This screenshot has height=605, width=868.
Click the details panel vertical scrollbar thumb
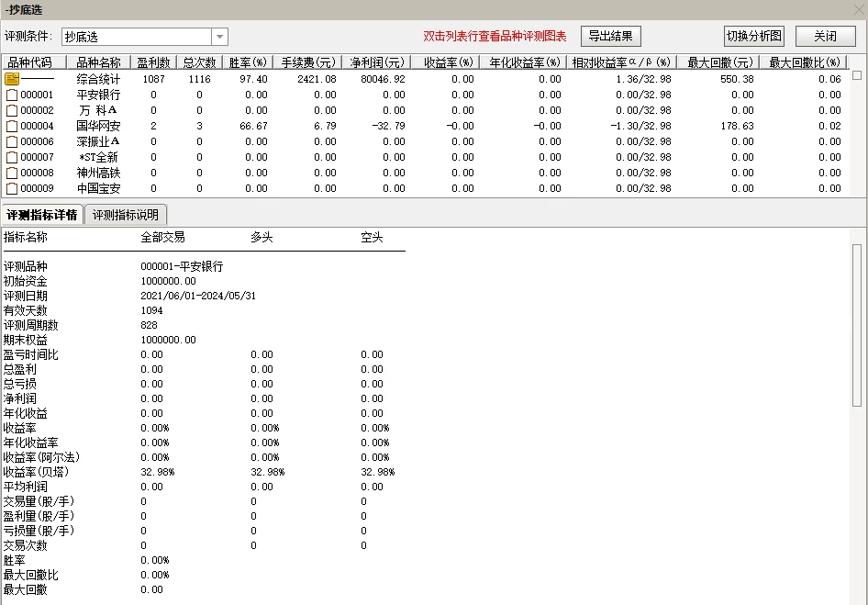click(x=857, y=325)
